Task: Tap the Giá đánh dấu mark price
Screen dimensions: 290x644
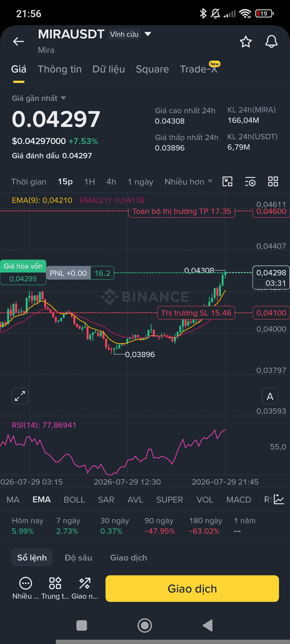Action: click(x=52, y=156)
